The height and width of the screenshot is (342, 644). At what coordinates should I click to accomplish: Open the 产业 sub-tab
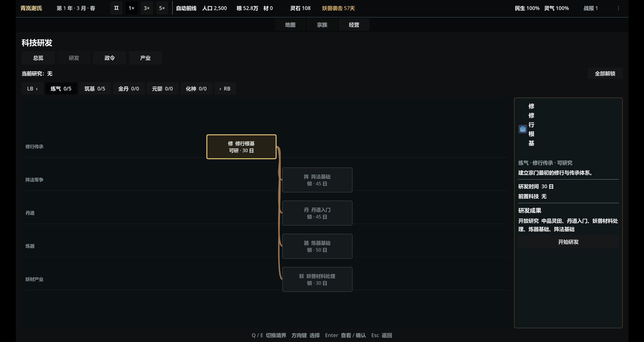pos(145,58)
